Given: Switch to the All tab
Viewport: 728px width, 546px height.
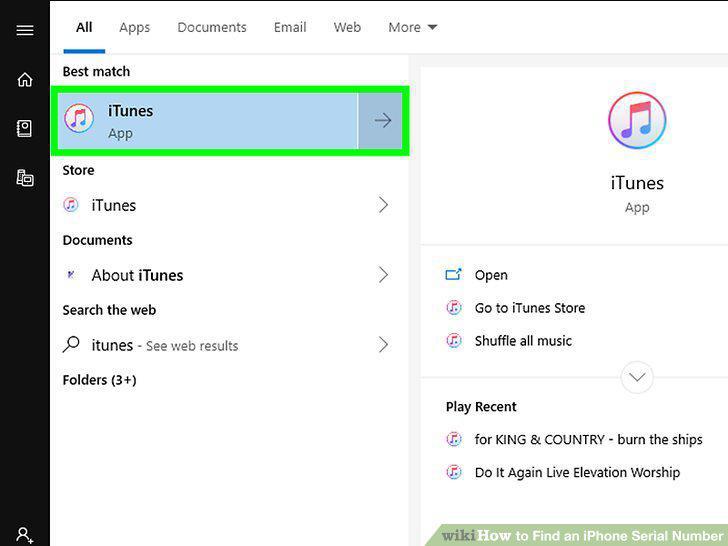Looking at the screenshot, I should tap(84, 27).
